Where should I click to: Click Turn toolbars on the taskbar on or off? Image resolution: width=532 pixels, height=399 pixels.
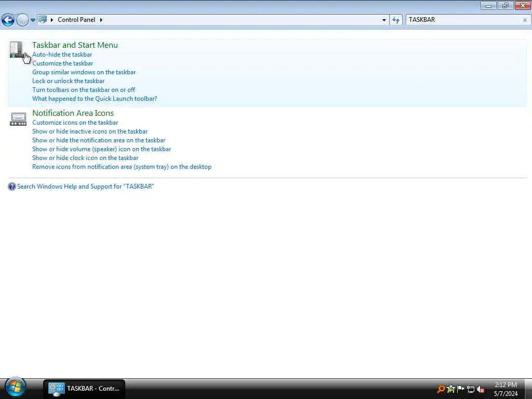click(x=84, y=89)
